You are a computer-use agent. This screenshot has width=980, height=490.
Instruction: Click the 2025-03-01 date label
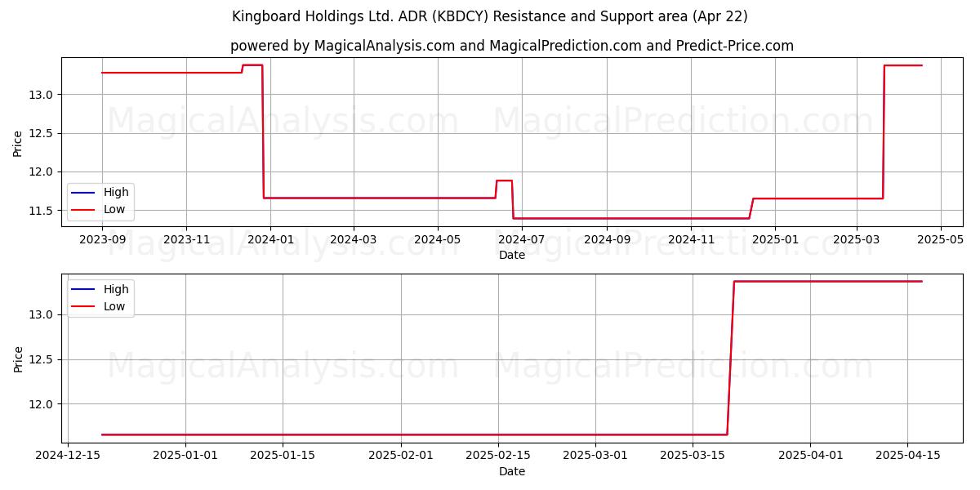595,456
